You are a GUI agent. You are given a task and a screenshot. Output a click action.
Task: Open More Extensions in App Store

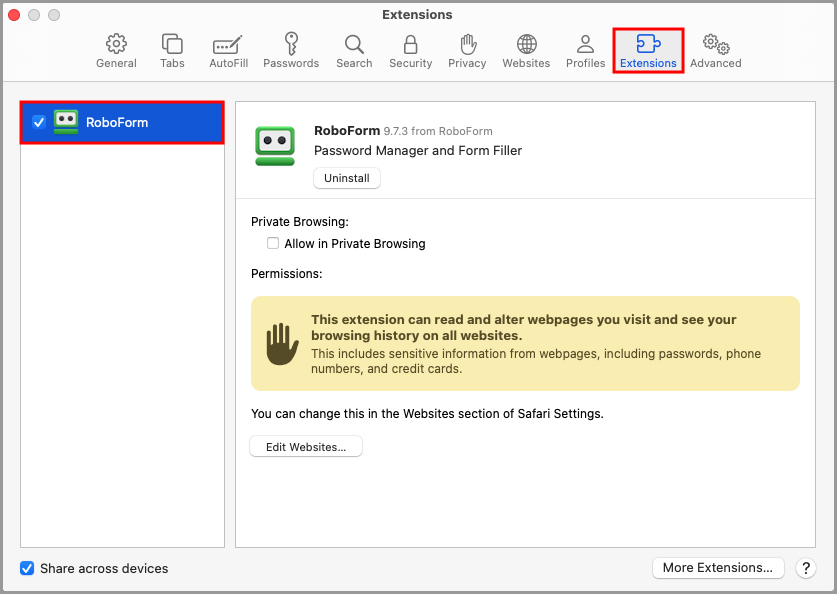tap(717, 568)
